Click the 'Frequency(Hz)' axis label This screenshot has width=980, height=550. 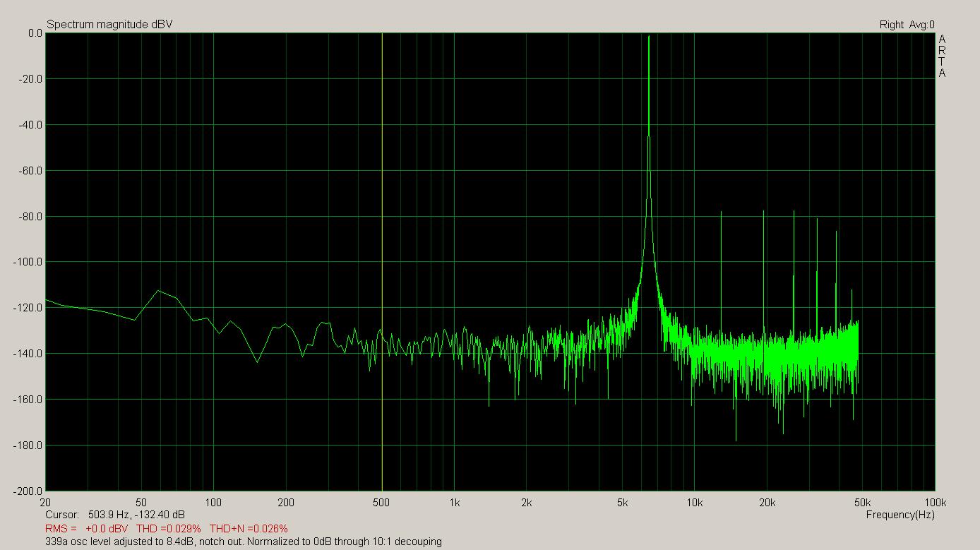pyautogui.click(x=900, y=515)
